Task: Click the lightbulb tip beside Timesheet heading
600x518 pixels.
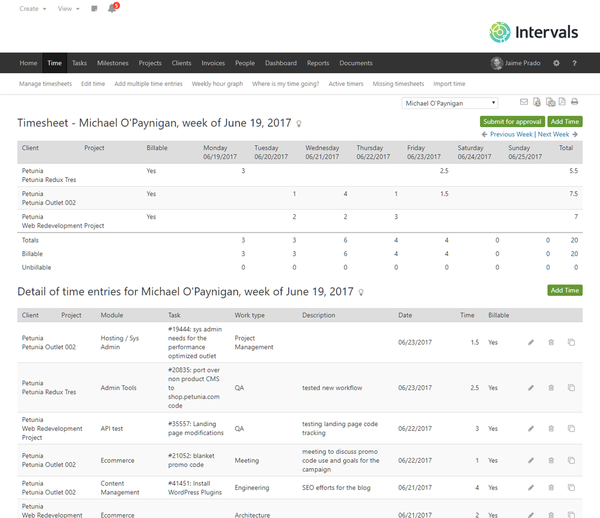Action: [299, 124]
